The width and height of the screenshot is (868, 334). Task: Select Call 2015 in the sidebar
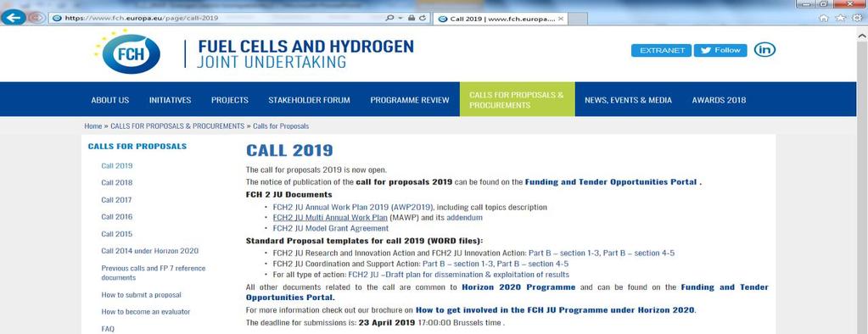[117, 234]
